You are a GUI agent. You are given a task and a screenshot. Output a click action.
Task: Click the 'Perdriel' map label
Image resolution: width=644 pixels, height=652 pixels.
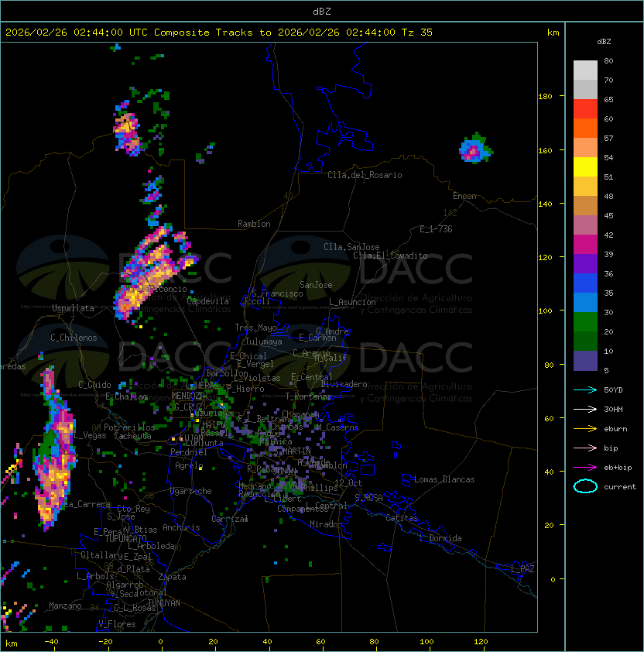(189, 452)
